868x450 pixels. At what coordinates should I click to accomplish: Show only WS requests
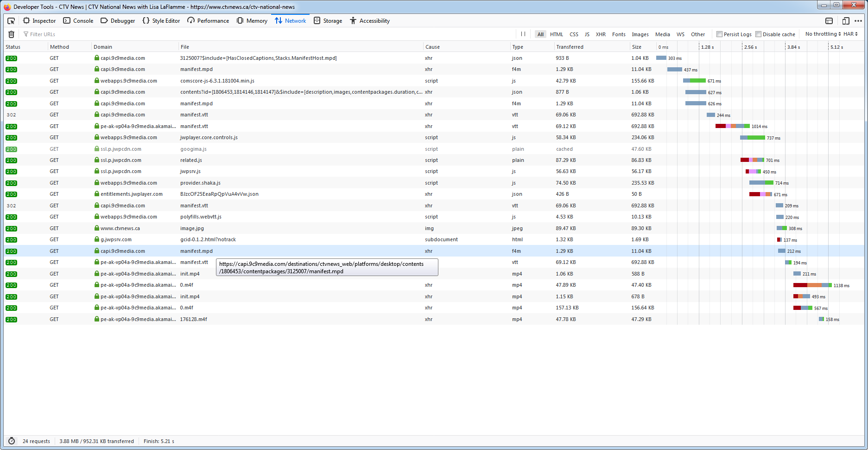pyautogui.click(x=680, y=34)
